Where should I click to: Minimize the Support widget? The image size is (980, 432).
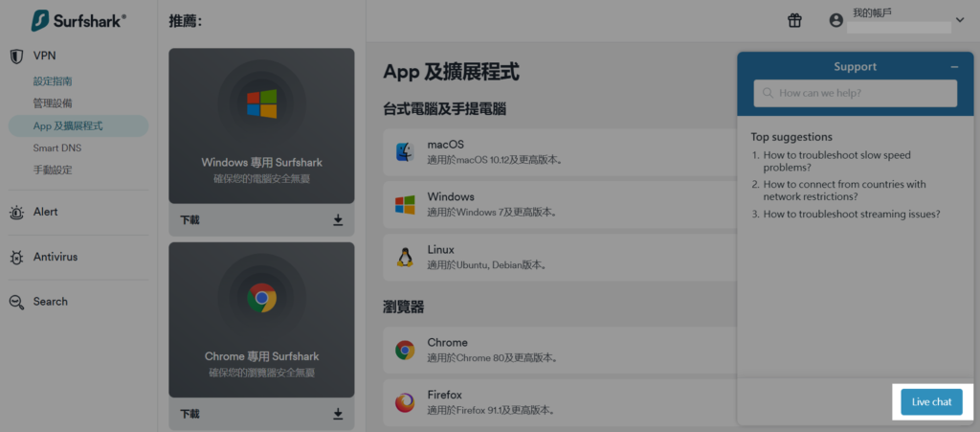pos(954,67)
